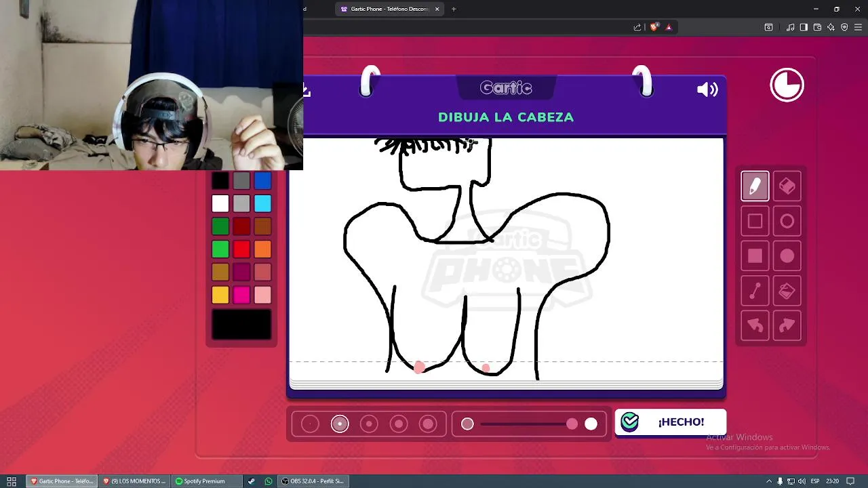Open Steam from the taskbar
The height and width of the screenshot is (488, 868).
(252, 481)
